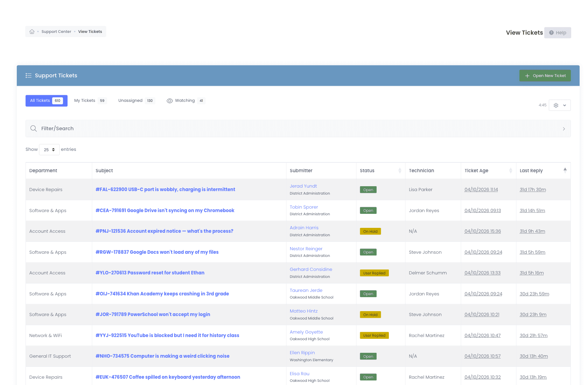Switch to Unassigned tab

136,101
